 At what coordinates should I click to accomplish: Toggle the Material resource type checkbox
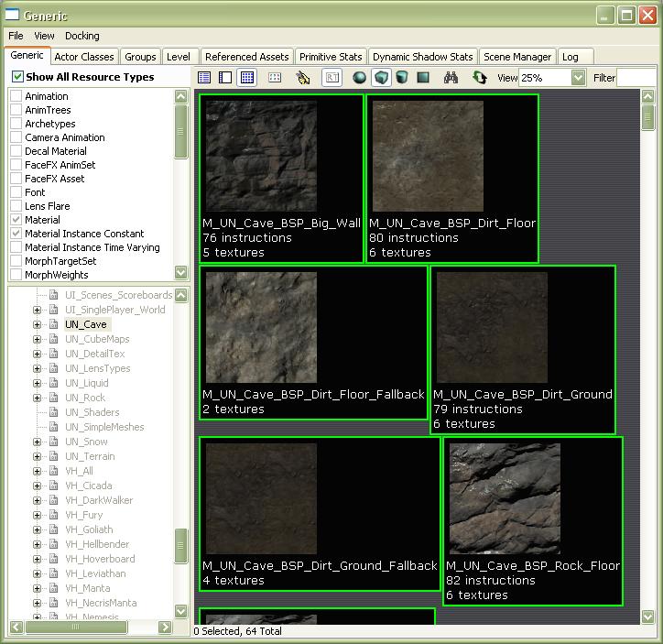[16, 220]
